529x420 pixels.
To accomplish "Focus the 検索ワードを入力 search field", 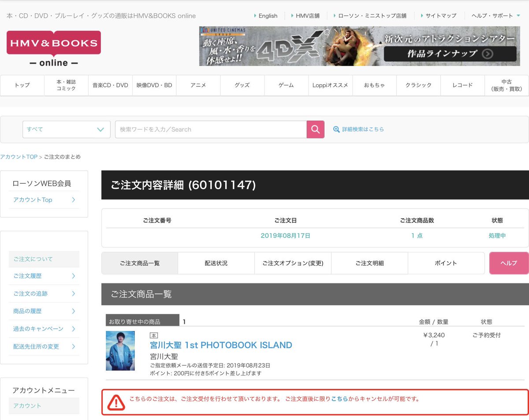I will (x=211, y=130).
